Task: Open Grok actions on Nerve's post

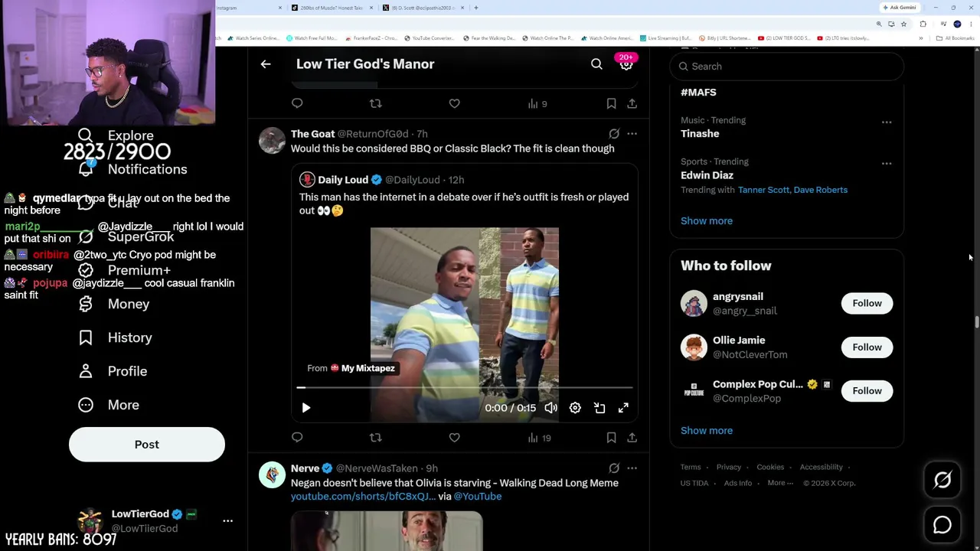Action: (614, 468)
